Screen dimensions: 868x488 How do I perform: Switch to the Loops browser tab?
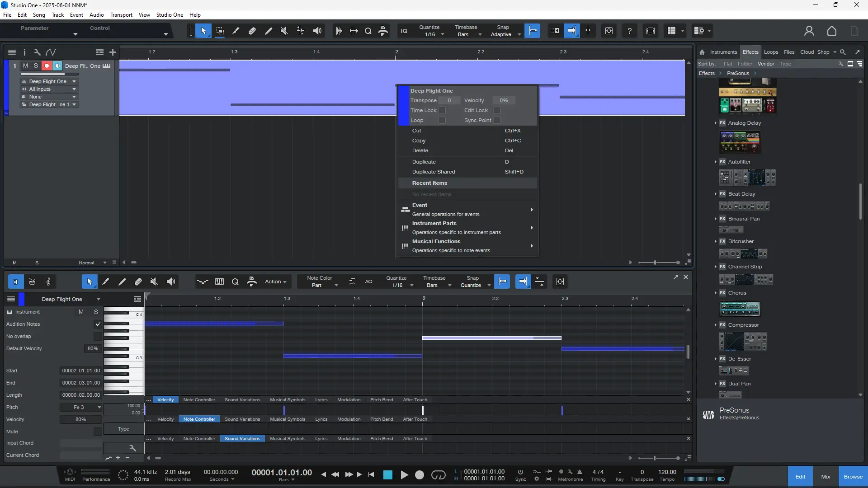click(771, 52)
